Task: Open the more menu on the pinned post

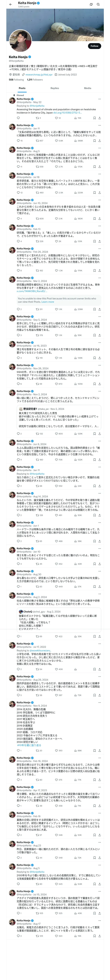Action: (99, 99)
